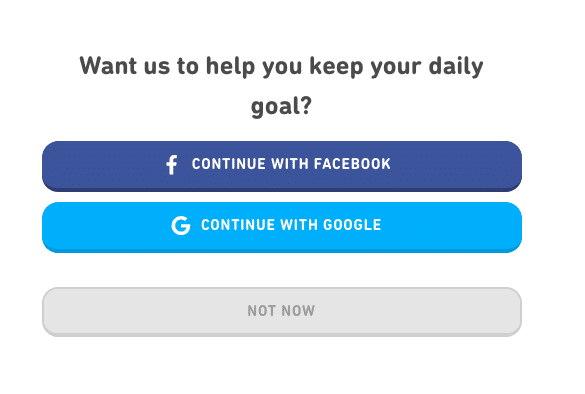Image resolution: width=585 pixels, height=394 pixels.
Task: Click the 'CONTINUE WITH GOOGLE' text label
Action: [x=291, y=225]
